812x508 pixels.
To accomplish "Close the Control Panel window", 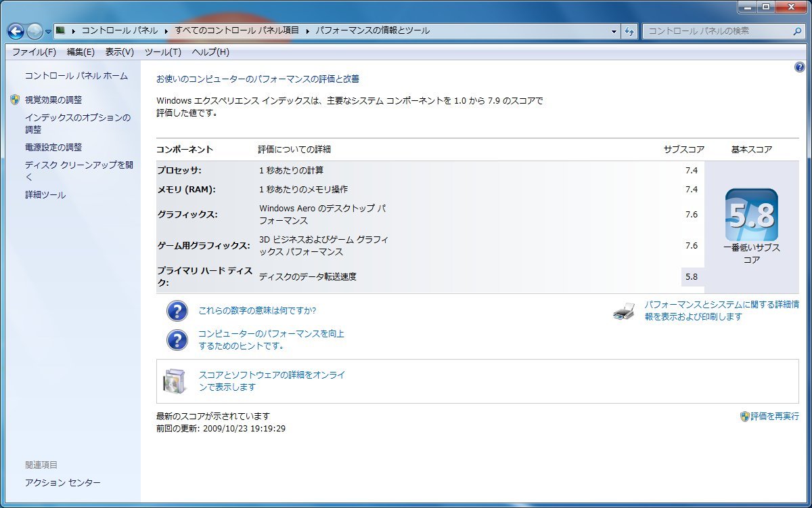I will point(790,7).
